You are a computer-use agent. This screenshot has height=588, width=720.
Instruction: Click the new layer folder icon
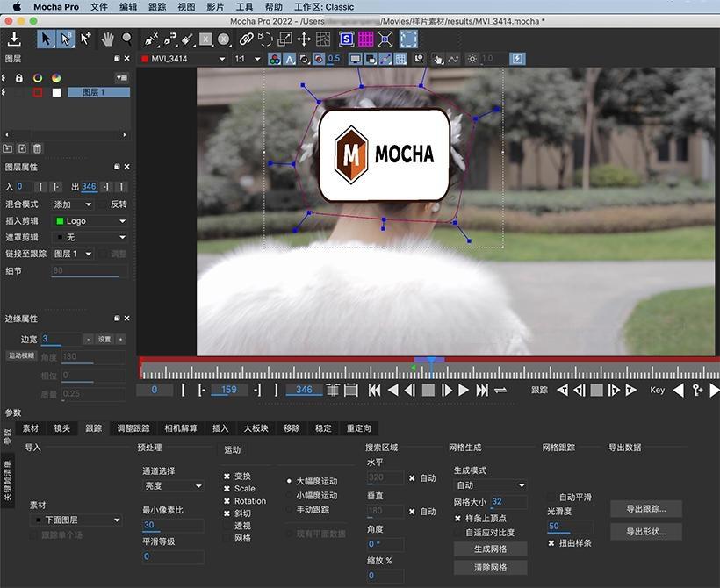point(8,148)
